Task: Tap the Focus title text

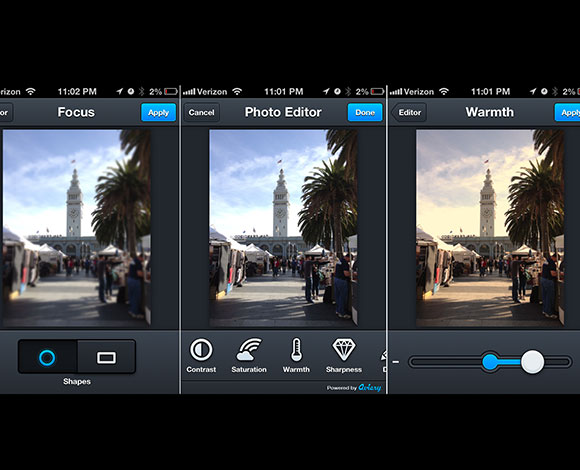Action: 76,112
